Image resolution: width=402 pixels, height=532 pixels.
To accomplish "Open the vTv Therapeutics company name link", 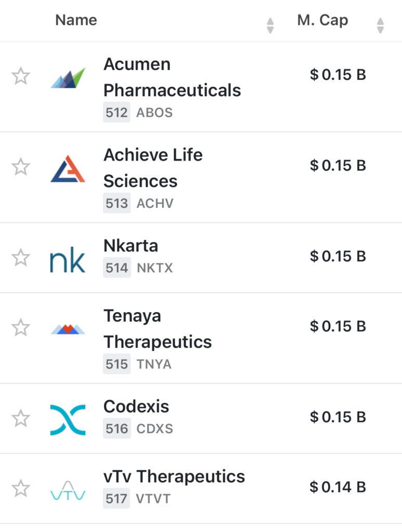I will coord(174,476).
